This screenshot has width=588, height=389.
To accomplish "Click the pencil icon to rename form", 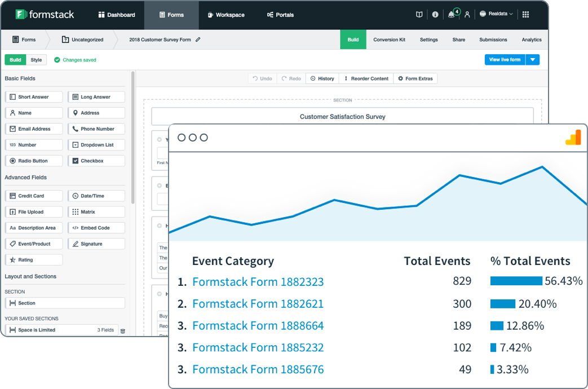I will point(198,39).
